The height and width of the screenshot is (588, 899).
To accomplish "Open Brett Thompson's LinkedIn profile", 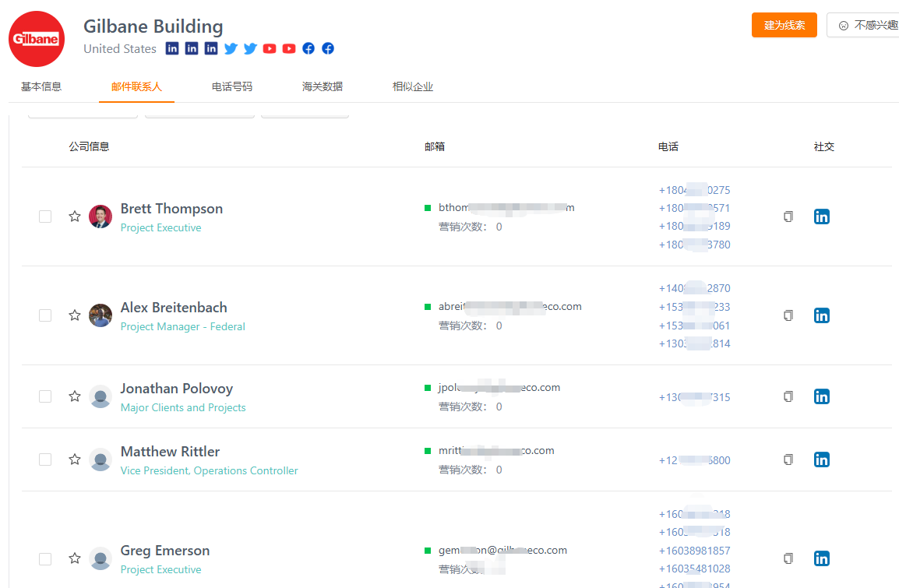I will [x=822, y=217].
